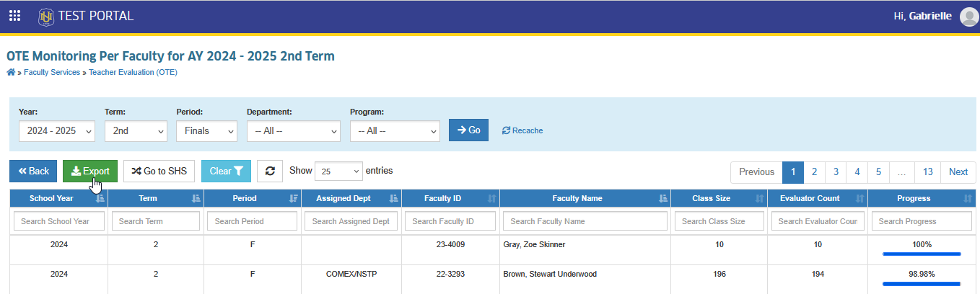This screenshot has width=980, height=294.
Task: Focus the Search Faculty ID field
Action: tap(450, 221)
